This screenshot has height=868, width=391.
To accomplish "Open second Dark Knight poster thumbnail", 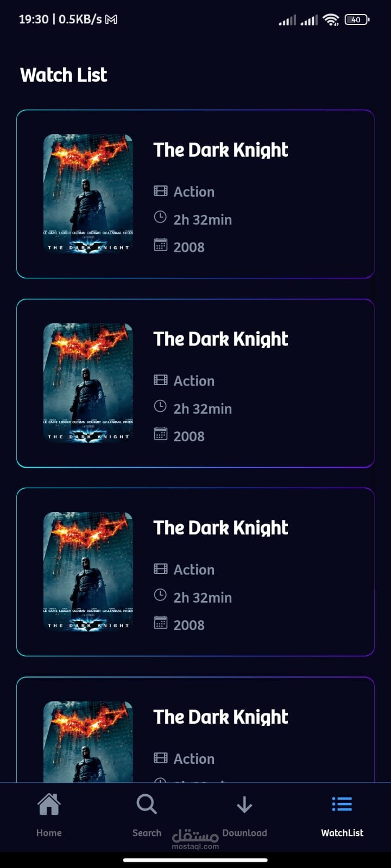I will click(88, 382).
